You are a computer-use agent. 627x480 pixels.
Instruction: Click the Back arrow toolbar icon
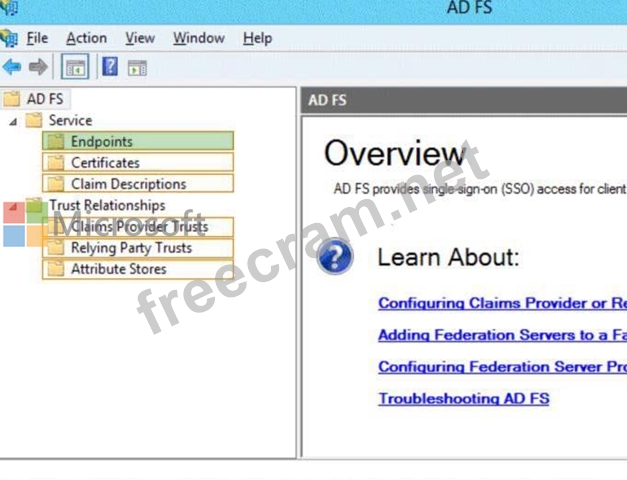[12, 67]
